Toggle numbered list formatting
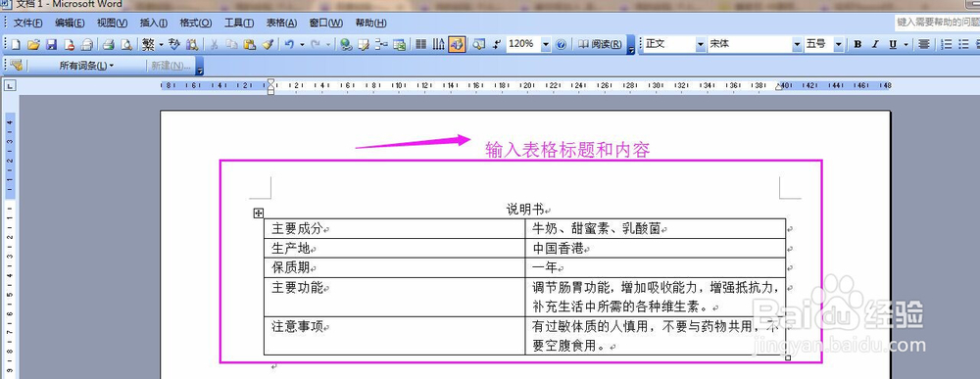The width and height of the screenshot is (980, 379). (x=947, y=44)
